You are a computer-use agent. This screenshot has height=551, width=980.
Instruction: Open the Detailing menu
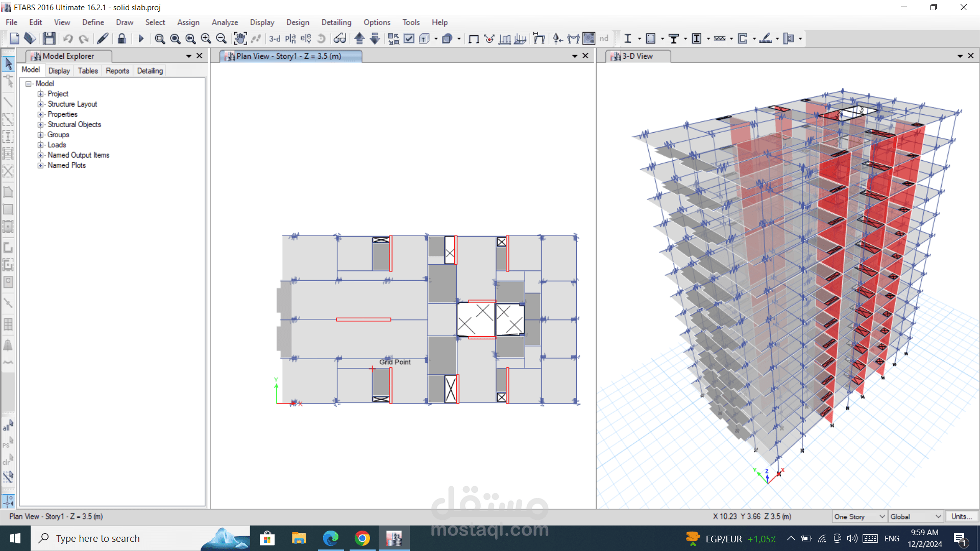pos(336,22)
